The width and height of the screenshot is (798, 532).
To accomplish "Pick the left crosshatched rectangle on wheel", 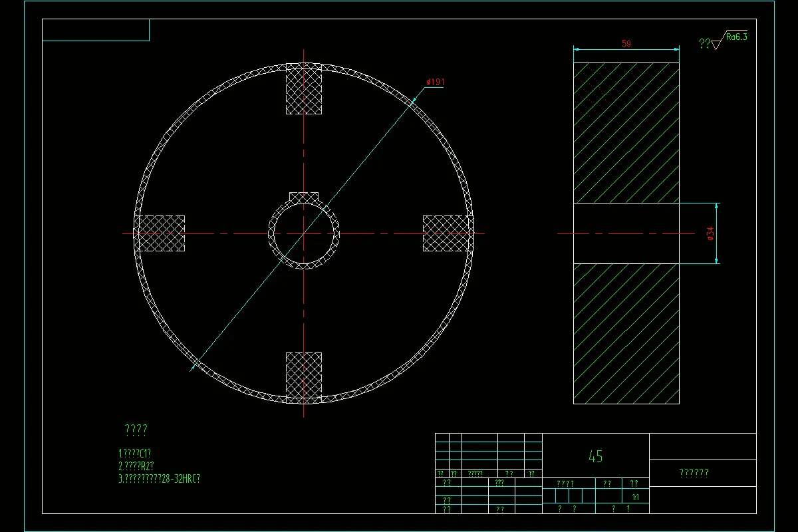I will coord(160,233).
